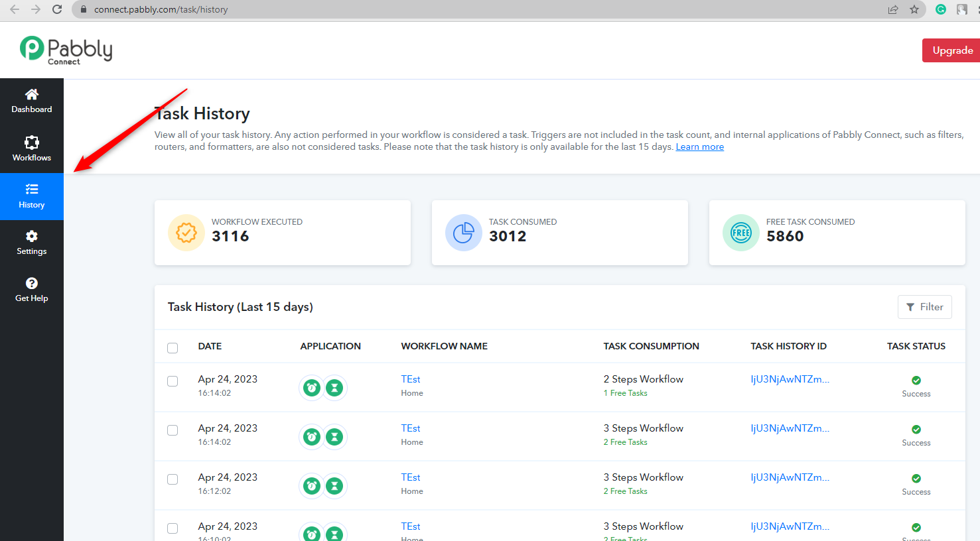Tick the checkbox for the 16:12:02 row
Image resolution: width=980 pixels, height=541 pixels.
[x=173, y=479]
